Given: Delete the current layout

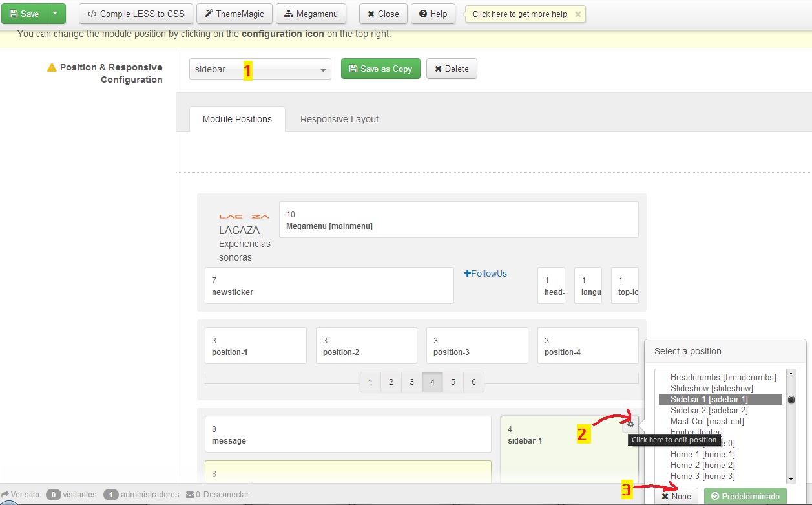Looking at the screenshot, I should (x=452, y=69).
